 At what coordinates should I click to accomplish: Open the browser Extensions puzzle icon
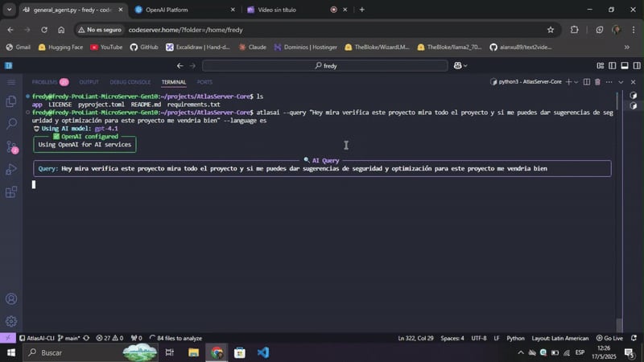point(574,30)
